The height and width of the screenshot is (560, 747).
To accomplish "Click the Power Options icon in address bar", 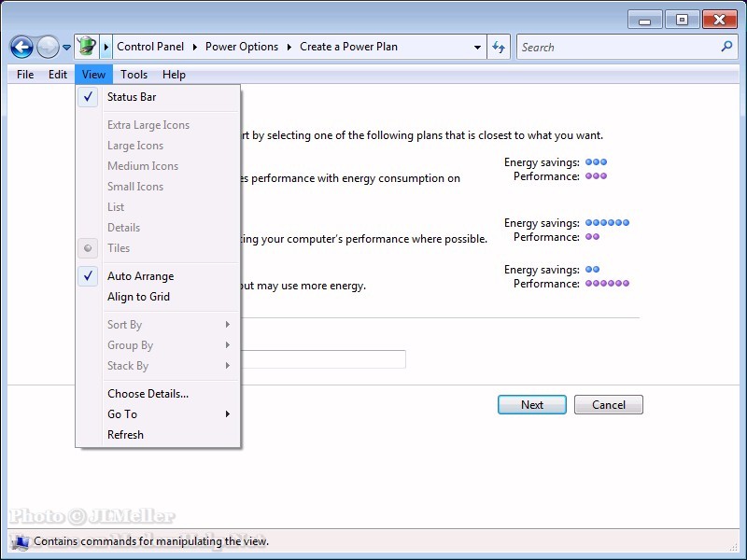I will tap(87, 47).
